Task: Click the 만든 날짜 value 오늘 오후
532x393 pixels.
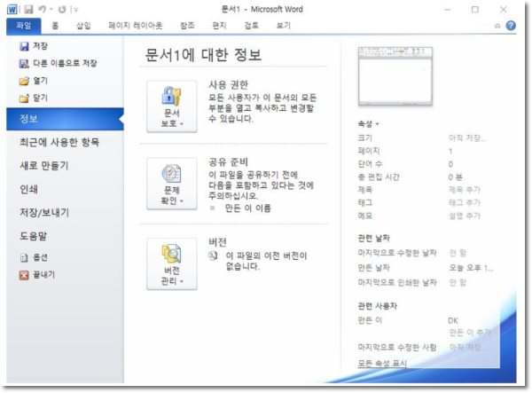Action: (471, 268)
